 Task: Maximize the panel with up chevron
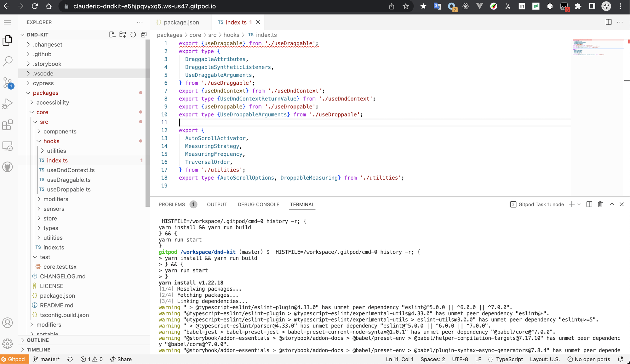click(x=612, y=204)
